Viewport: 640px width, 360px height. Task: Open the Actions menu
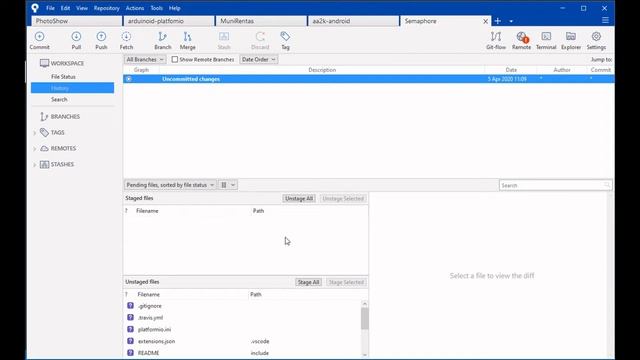pos(135,8)
